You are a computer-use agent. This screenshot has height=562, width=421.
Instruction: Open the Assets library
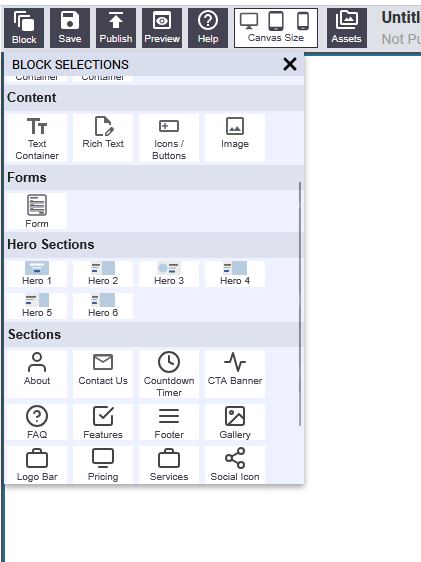click(x=346, y=28)
